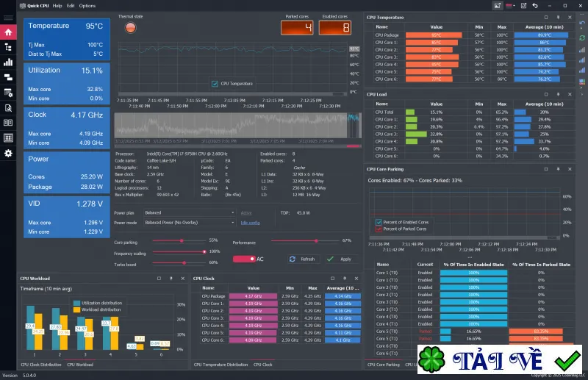Screen dimensions: 588x380
Task: Click the blue undo icon in right strip
Action: [582, 24]
